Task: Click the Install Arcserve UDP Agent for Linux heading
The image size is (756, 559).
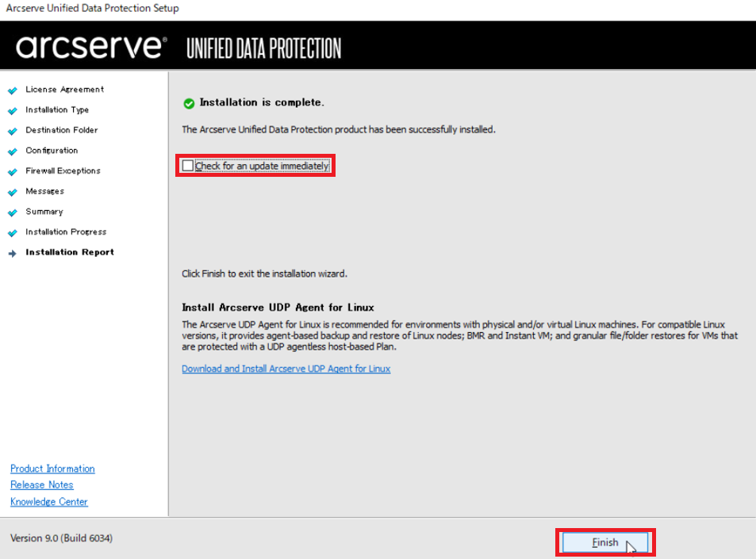Action: tap(278, 308)
